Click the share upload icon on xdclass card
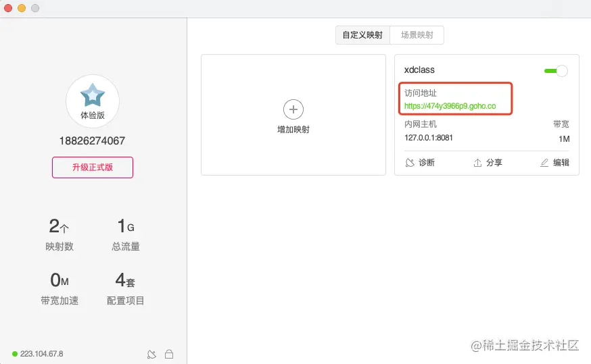This screenshot has width=591, height=364. [x=477, y=163]
